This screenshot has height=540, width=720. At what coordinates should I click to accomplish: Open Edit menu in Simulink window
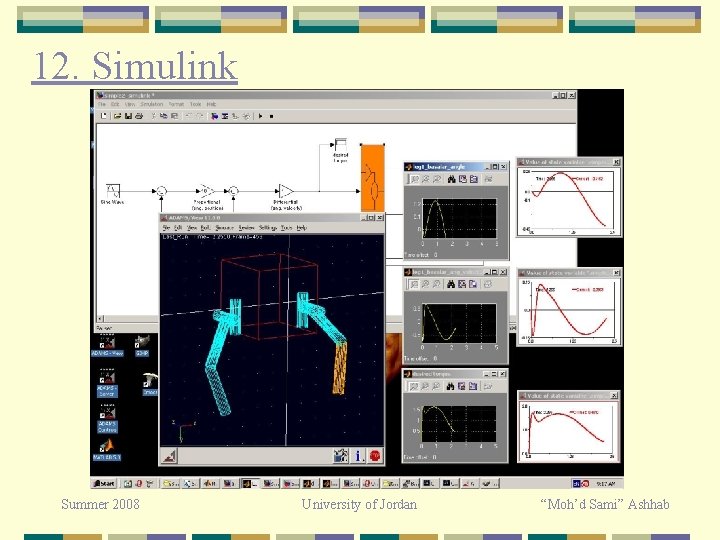[x=115, y=104]
